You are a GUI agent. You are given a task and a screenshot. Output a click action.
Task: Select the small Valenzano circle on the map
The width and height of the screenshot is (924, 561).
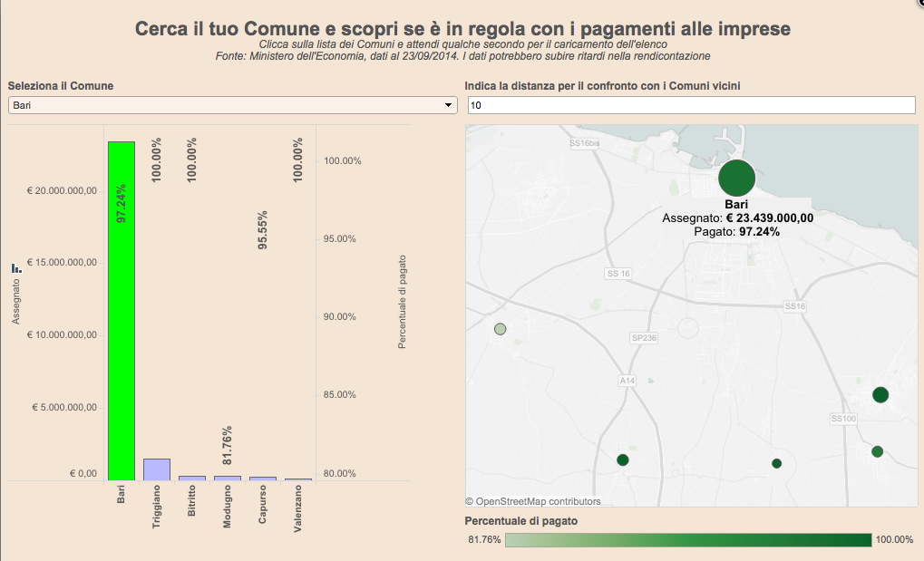pyautogui.click(x=776, y=463)
